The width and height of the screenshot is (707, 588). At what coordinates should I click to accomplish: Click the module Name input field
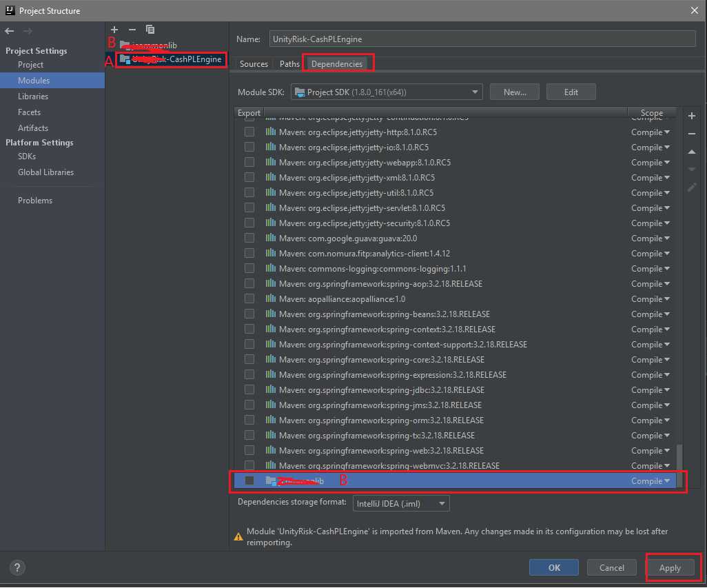tap(482, 39)
